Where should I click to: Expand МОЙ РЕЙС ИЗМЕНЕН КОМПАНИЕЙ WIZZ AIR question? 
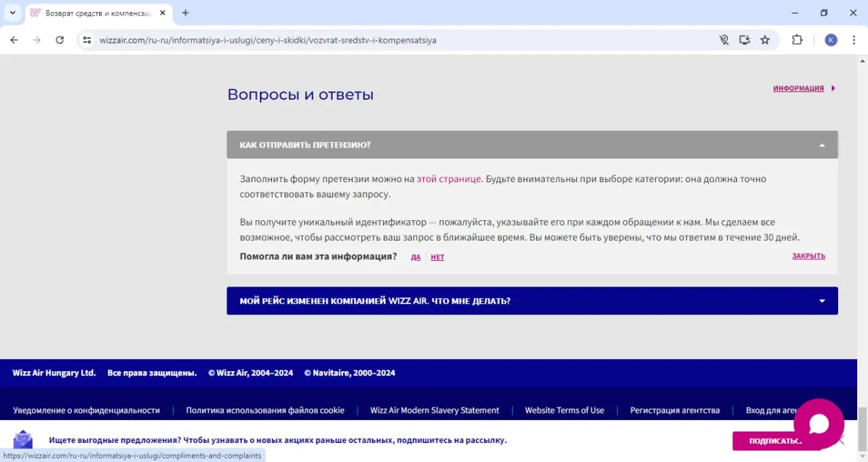(x=532, y=301)
